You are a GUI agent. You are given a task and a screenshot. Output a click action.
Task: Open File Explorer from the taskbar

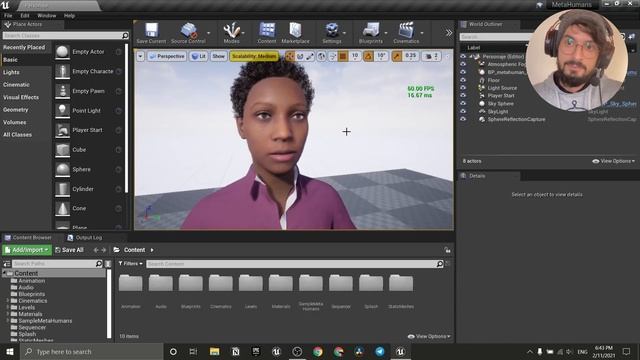215,351
